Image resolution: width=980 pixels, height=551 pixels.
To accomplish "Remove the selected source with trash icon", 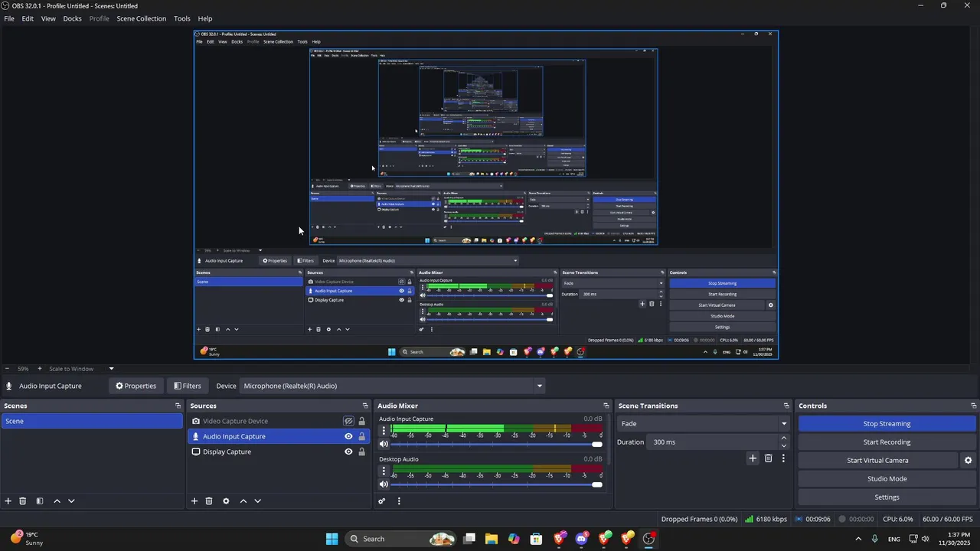I will (x=209, y=501).
